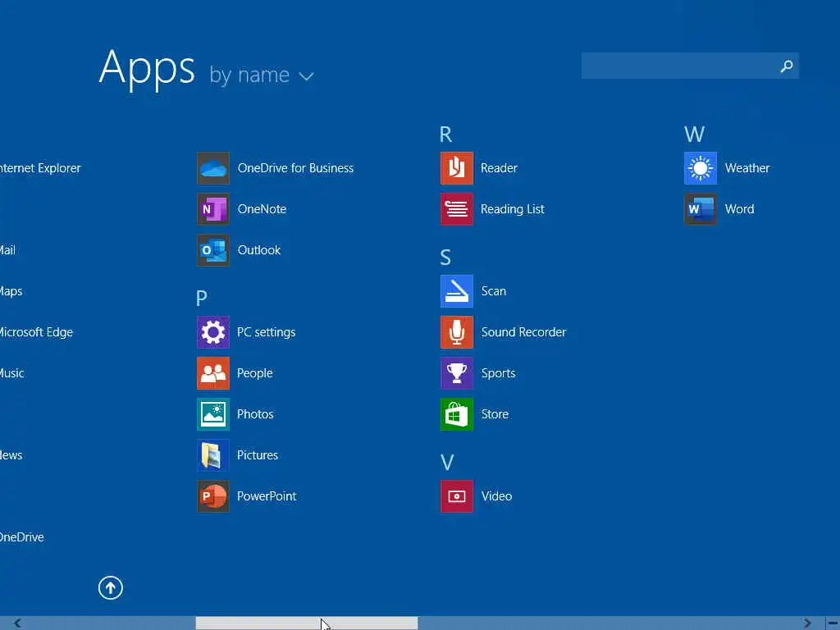Click the Apps heading
840x630 pixels.
[x=147, y=68]
